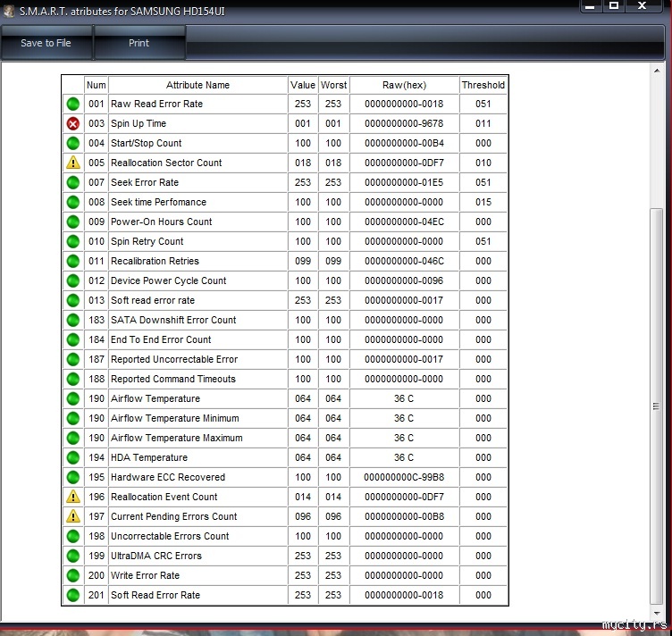
Task: Select value 014 of Reallocation Event Count
Action: (303, 497)
